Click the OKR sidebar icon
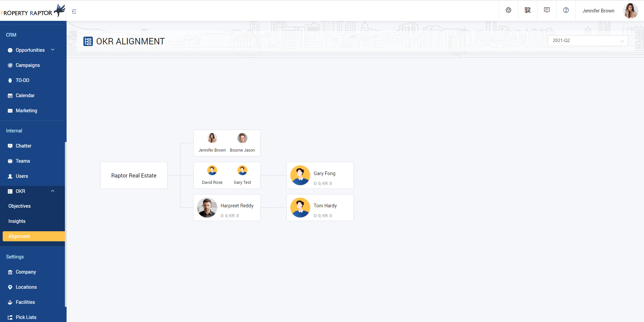644x322 pixels. pyautogui.click(x=10, y=191)
